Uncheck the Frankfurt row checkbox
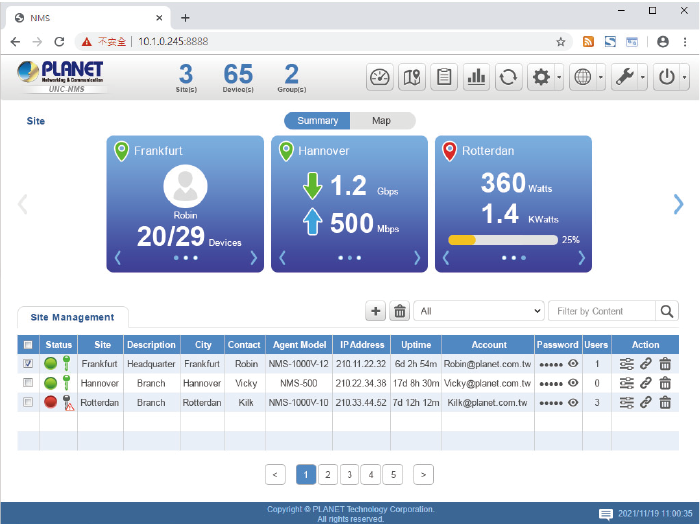 tap(28, 364)
